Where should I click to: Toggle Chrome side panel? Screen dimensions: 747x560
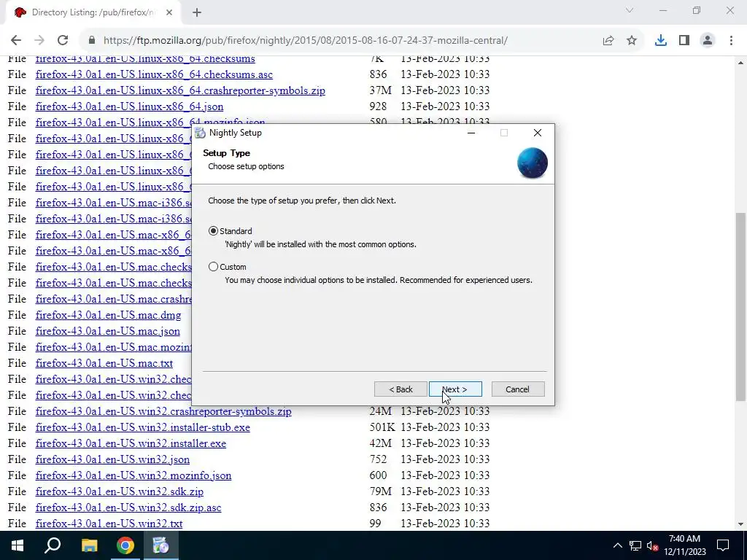point(684,41)
